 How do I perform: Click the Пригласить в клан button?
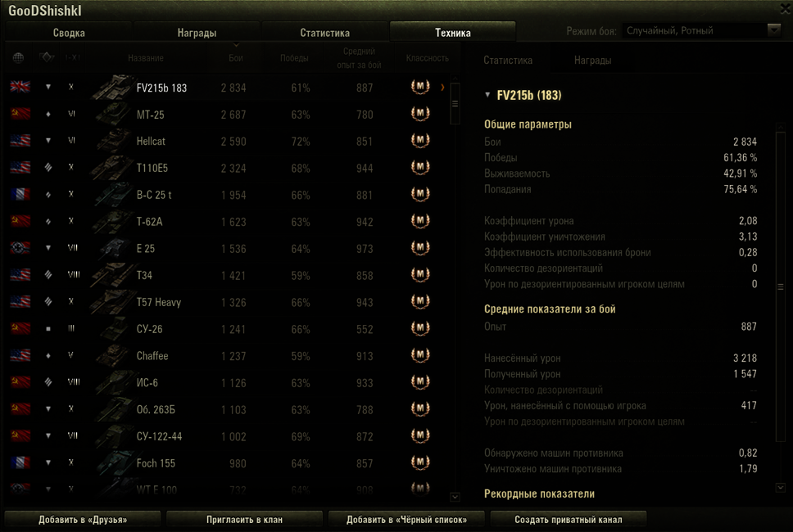[x=244, y=520]
